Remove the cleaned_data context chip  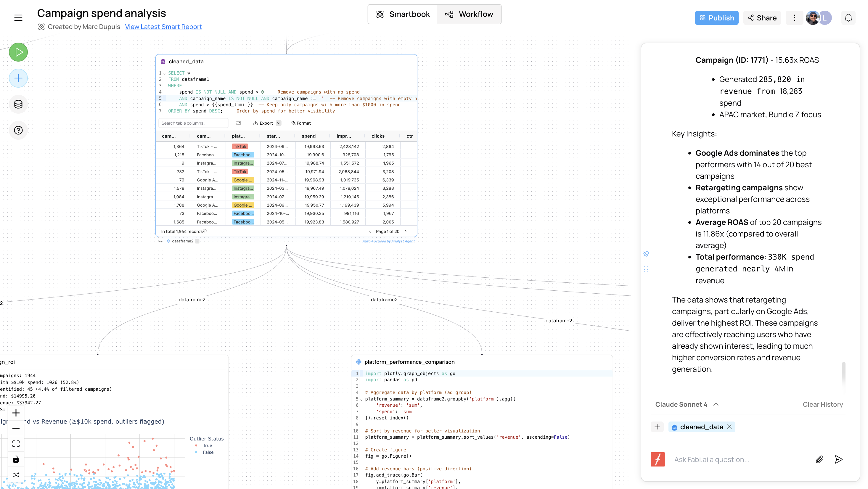pyautogui.click(x=730, y=427)
